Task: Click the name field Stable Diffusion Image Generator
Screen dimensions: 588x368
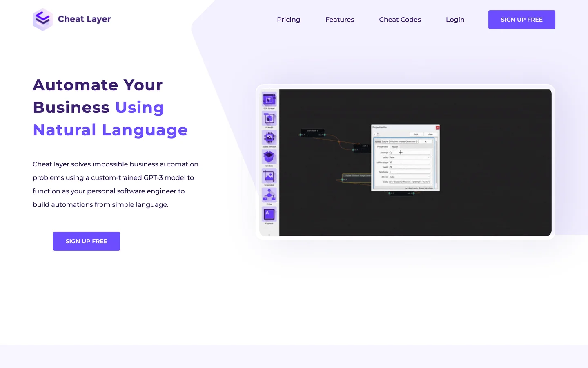Action: point(399,141)
